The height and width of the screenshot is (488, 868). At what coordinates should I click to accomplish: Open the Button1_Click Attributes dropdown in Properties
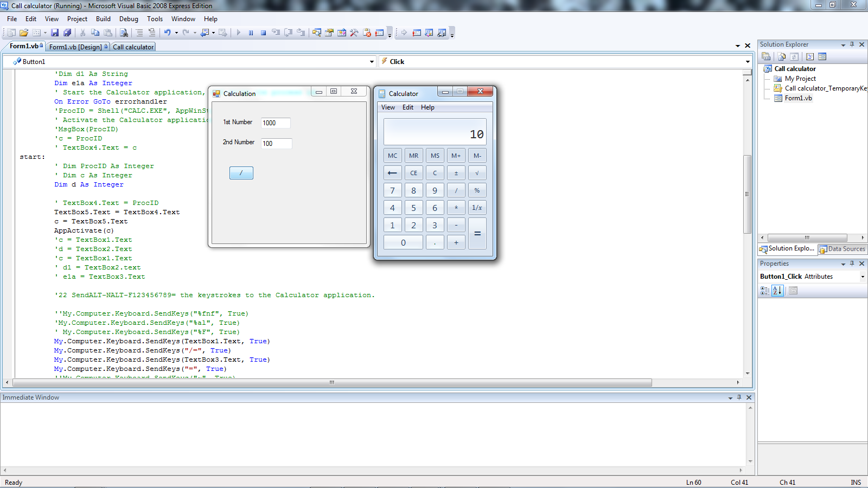[863, 277]
